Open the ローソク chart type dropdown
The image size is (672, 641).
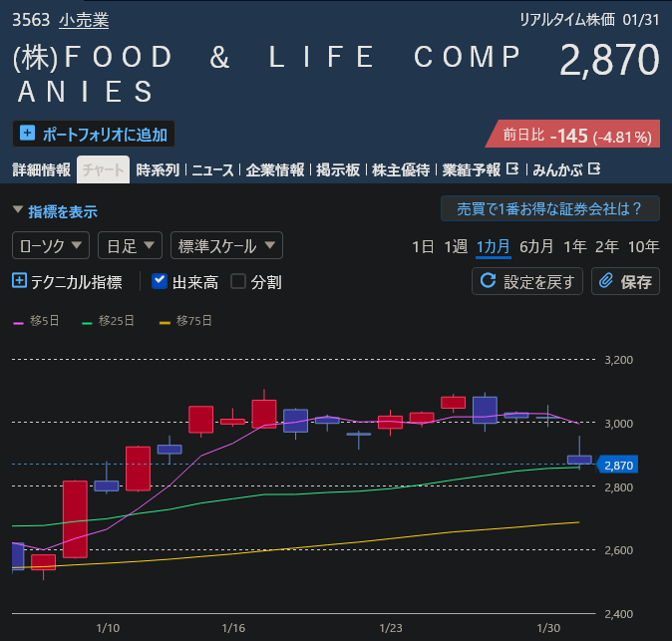tap(51, 245)
